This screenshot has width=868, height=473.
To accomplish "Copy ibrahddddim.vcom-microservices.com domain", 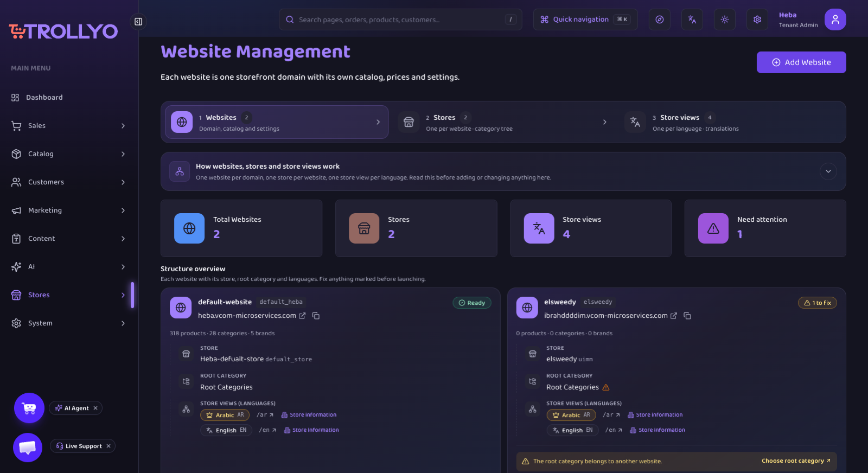I will 687,316.
